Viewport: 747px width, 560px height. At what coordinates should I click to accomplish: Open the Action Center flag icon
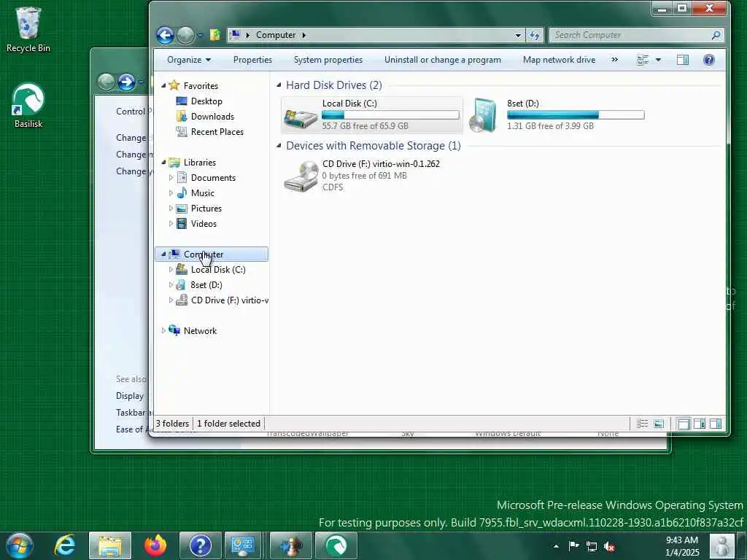(x=574, y=546)
